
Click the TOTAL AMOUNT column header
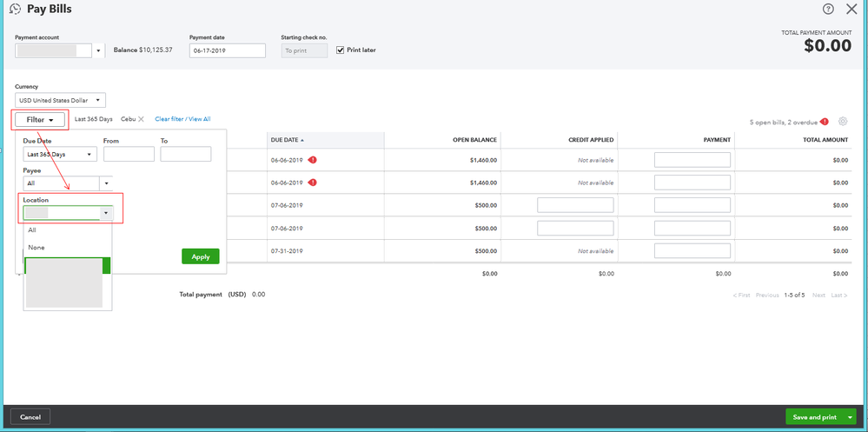[x=825, y=140]
